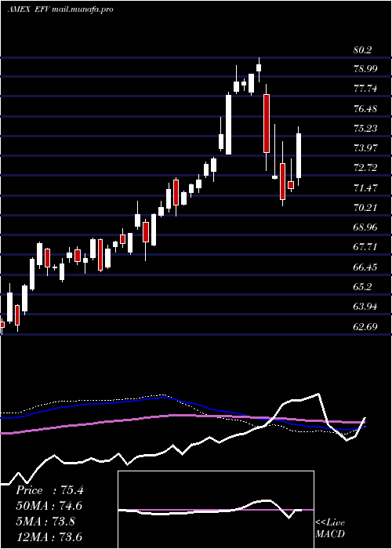
Task: Click the 62.69 price axis label
Action: coord(366,327)
